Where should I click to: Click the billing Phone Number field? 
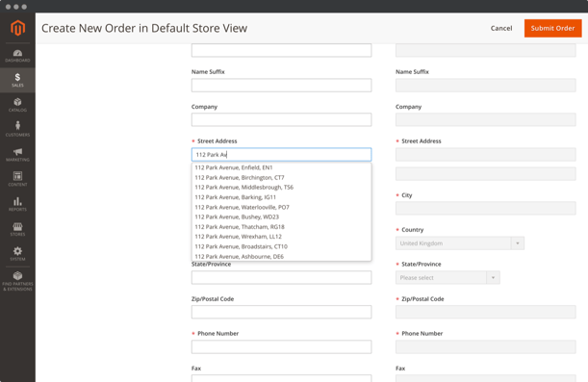coord(281,346)
